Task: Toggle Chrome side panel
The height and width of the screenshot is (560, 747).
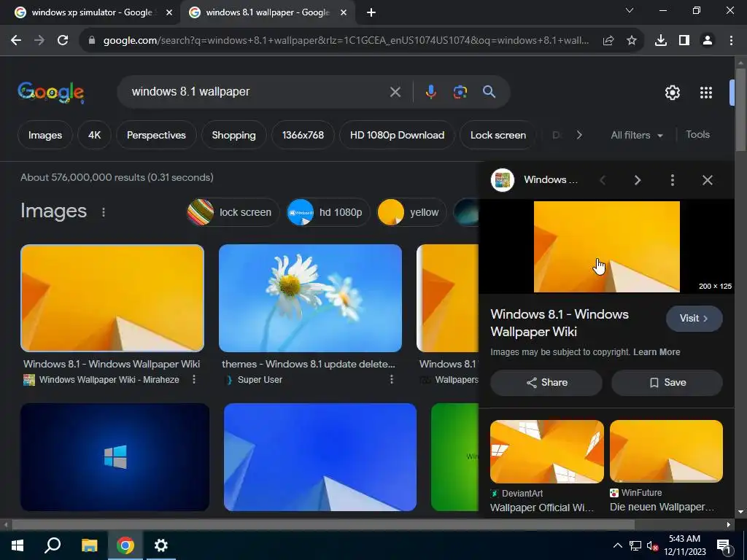Action: (x=684, y=41)
